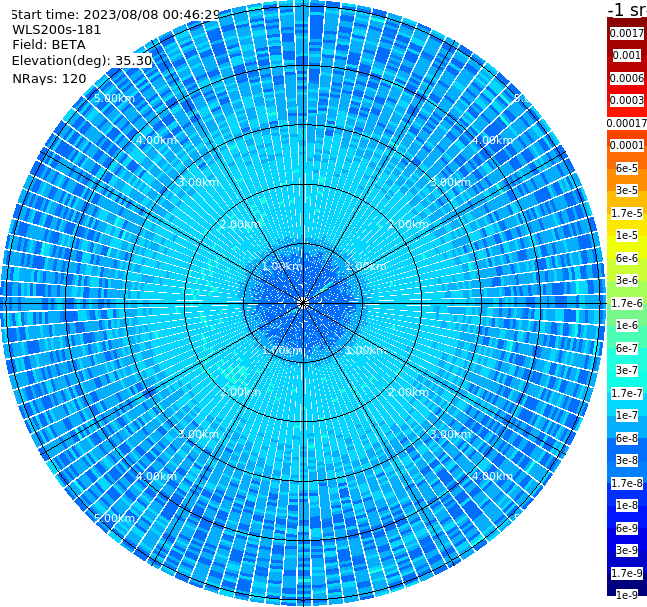Click the 3e-6 colorbar tick label
Viewport: 647px width, 607px height.
(627, 280)
